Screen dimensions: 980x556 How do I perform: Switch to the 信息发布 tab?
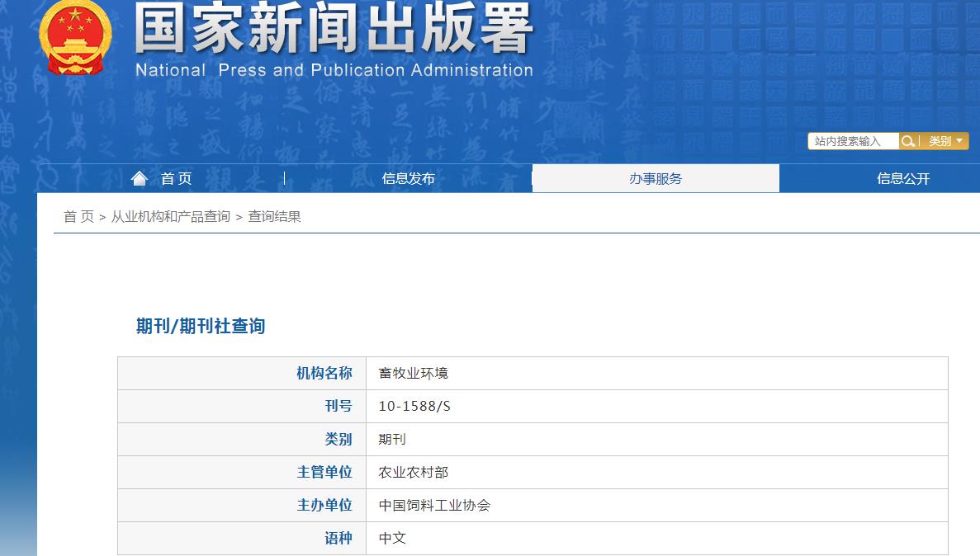[409, 177]
